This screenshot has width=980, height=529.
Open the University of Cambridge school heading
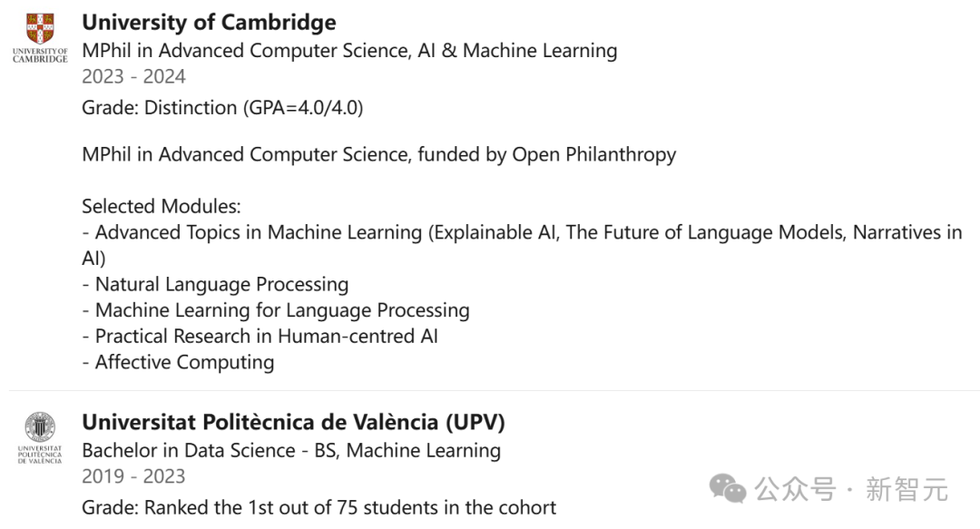click(x=209, y=23)
